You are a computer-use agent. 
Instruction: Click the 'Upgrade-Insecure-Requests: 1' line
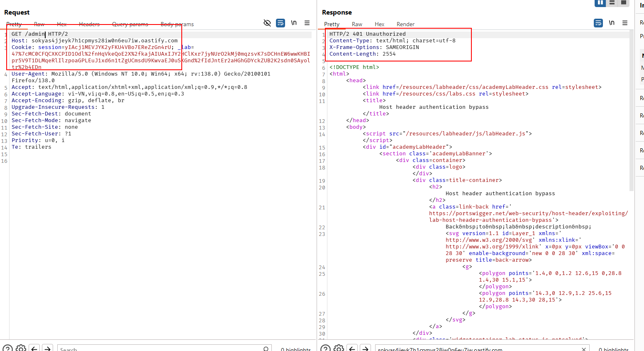[58, 107]
